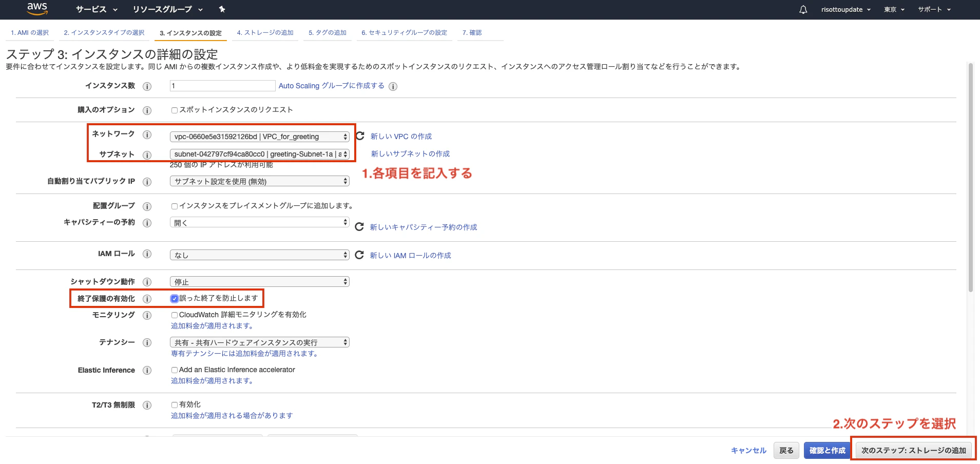This screenshot has width=980, height=464.
Task: Open the IAM ロール dropdown
Action: [260, 255]
